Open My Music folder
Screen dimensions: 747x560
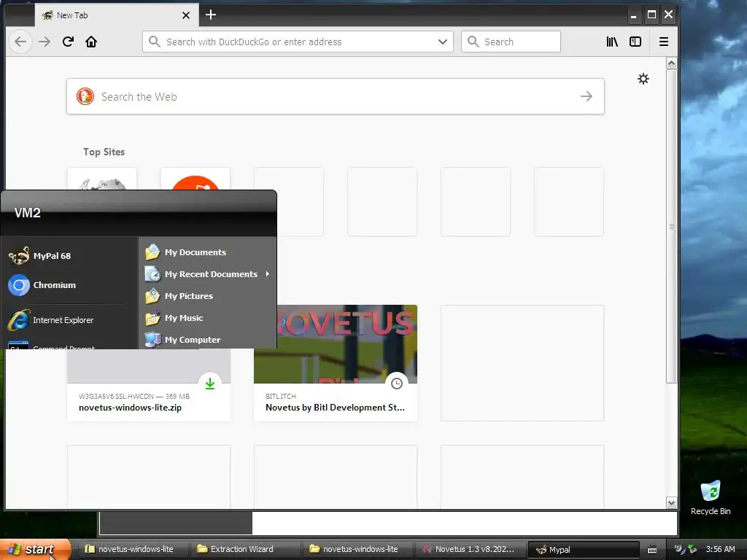coord(207,318)
